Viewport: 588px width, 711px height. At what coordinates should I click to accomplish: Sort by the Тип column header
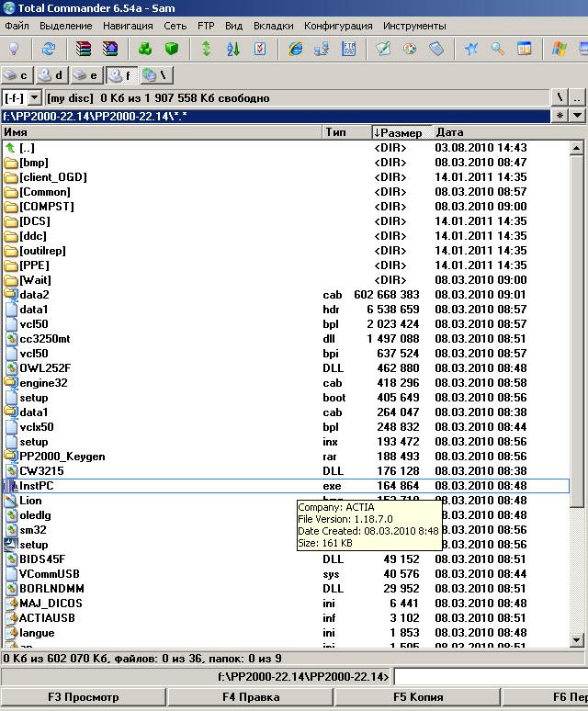tap(346, 132)
